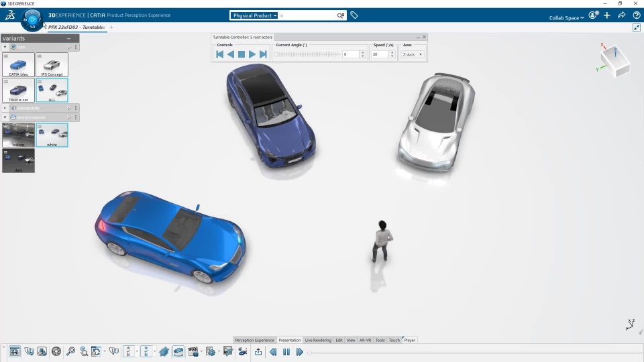
Task: Click the axis triad icon at bottom right
Action: (x=631, y=324)
